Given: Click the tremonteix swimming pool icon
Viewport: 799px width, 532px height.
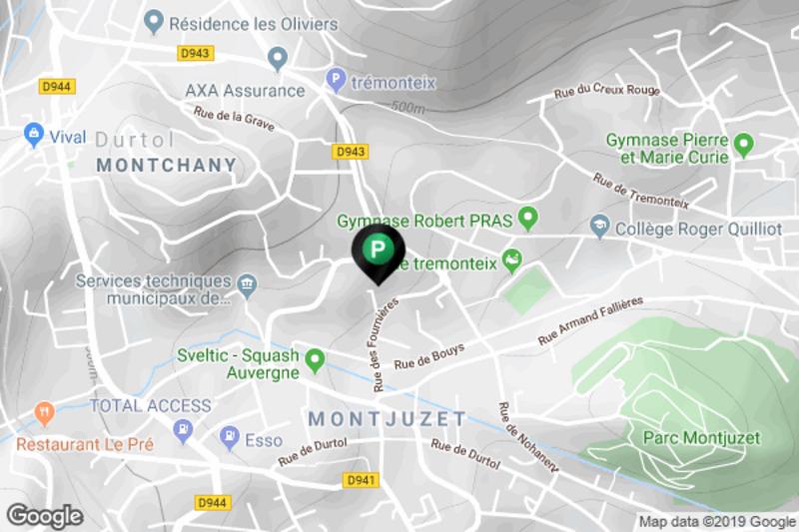Looking at the screenshot, I should [511, 262].
